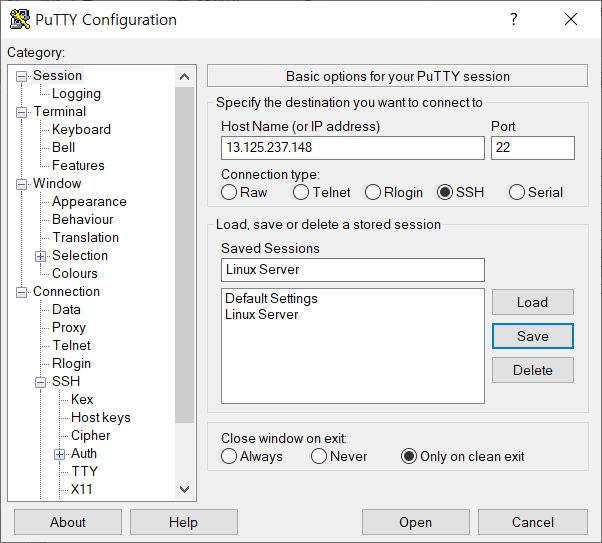Collapse the Connection tree node
Screen dimensions: 602x543
coord(22,292)
